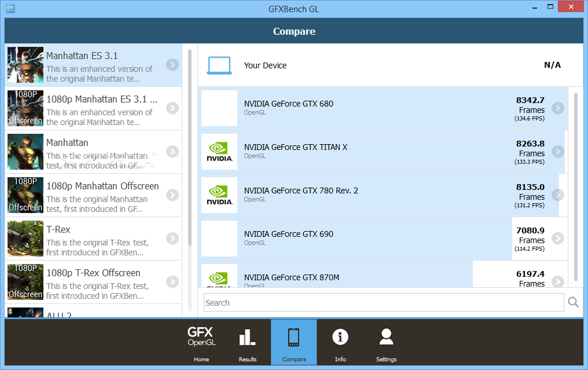Click the search magnifier icon
This screenshot has width=588, height=370.
[x=574, y=302]
